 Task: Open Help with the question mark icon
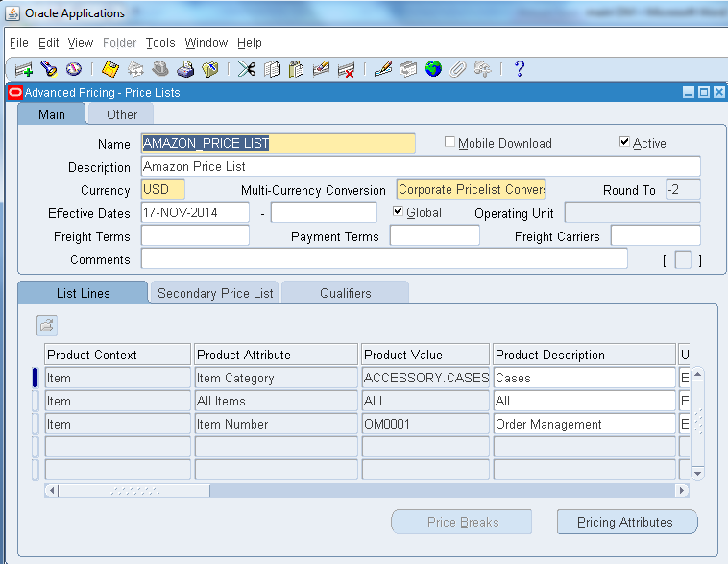[x=520, y=69]
